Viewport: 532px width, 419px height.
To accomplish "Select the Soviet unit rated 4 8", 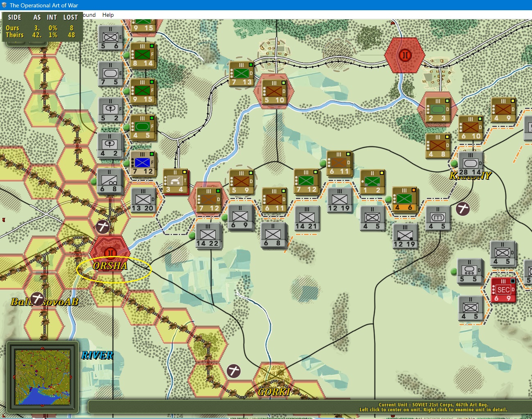I will coord(438,146).
